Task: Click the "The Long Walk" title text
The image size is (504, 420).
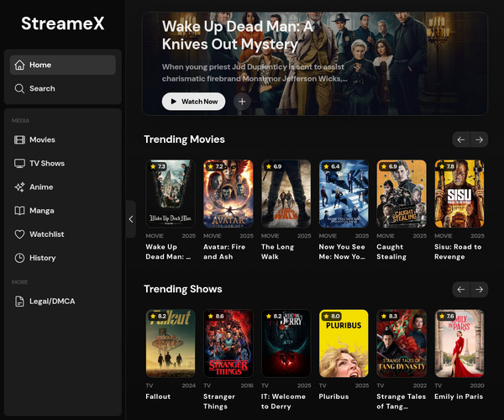Action: click(x=278, y=252)
